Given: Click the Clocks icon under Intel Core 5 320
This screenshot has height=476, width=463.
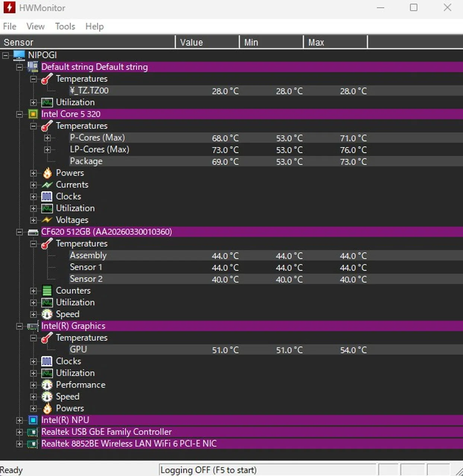Looking at the screenshot, I should coord(47,196).
